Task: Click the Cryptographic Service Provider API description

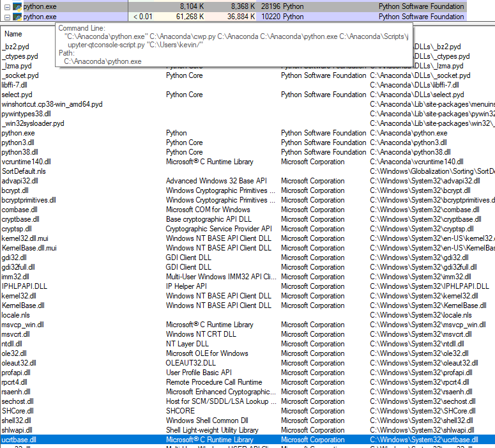Action: click(x=219, y=229)
